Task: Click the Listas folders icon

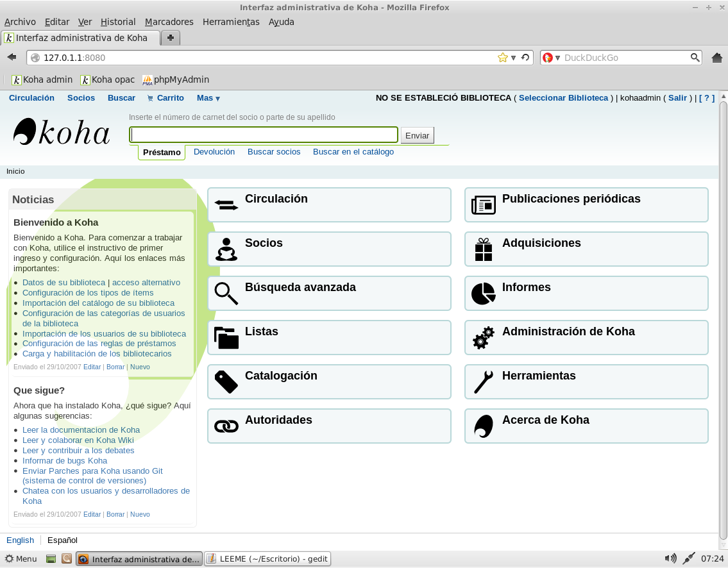Action: click(226, 337)
